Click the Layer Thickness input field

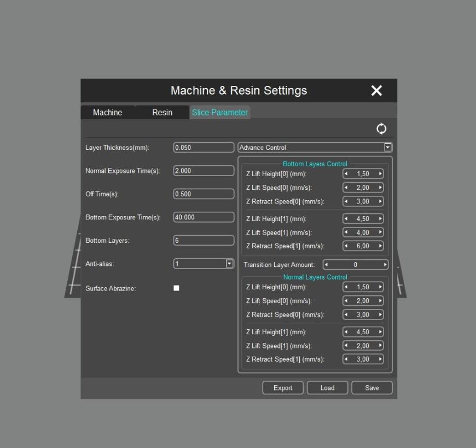pos(204,148)
